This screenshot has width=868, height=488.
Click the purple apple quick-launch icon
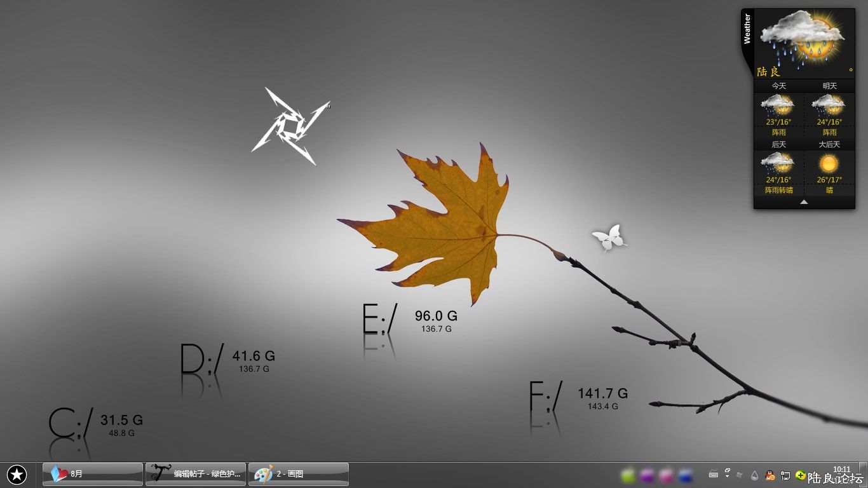(x=648, y=475)
